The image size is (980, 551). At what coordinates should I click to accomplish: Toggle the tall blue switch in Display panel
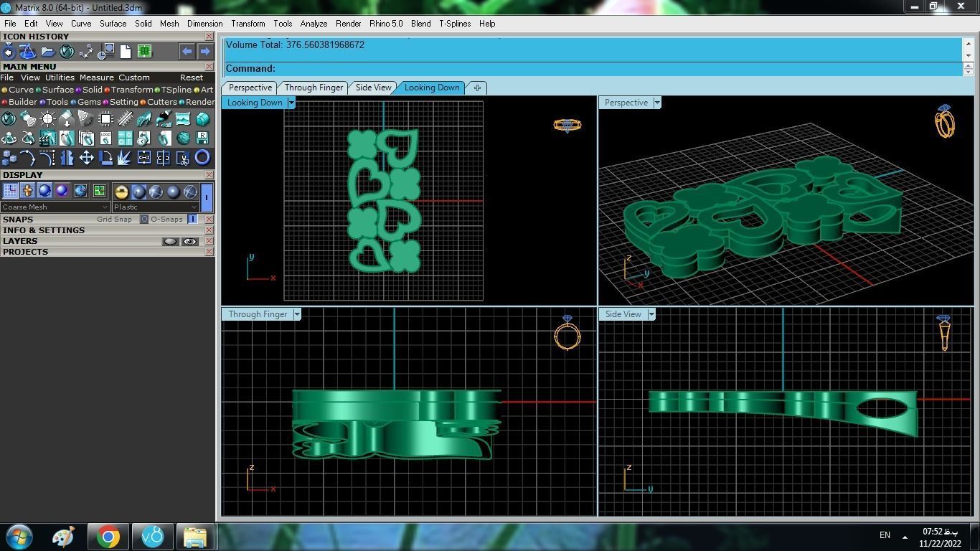tap(207, 196)
